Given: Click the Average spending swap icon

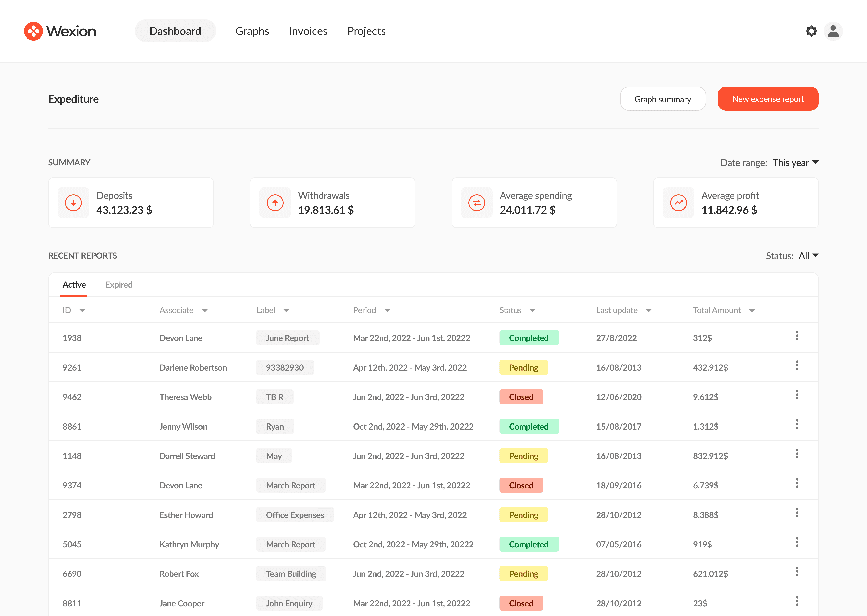Looking at the screenshot, I should (x=476, y=203).
